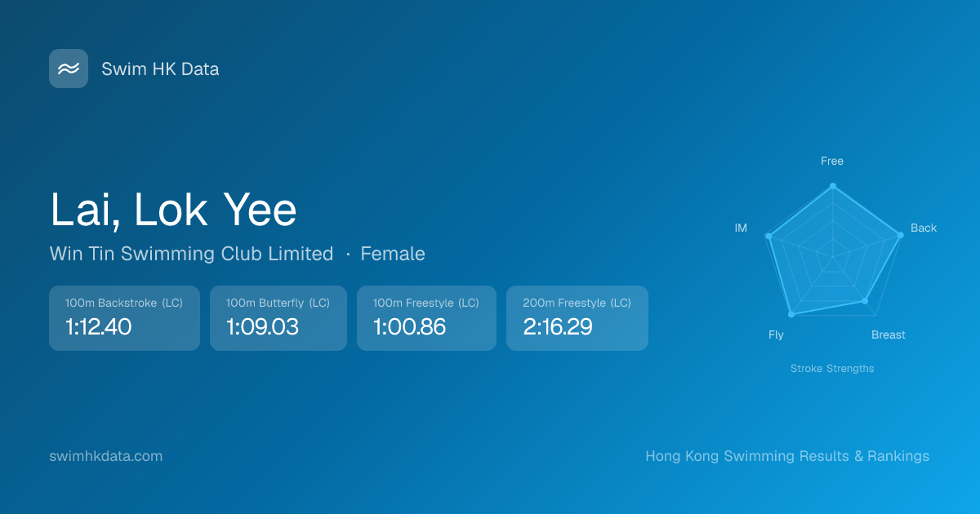Click the IM label on radar chart
The height and width of the screenshot is (514, 980).
tap(741, 228)
